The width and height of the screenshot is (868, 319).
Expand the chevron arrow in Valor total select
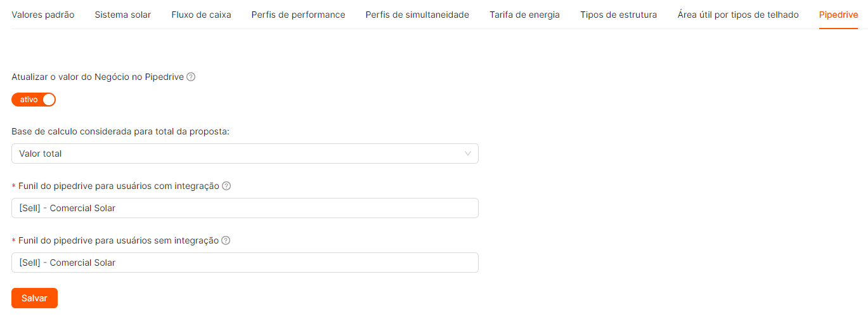(x=468, y=153)
